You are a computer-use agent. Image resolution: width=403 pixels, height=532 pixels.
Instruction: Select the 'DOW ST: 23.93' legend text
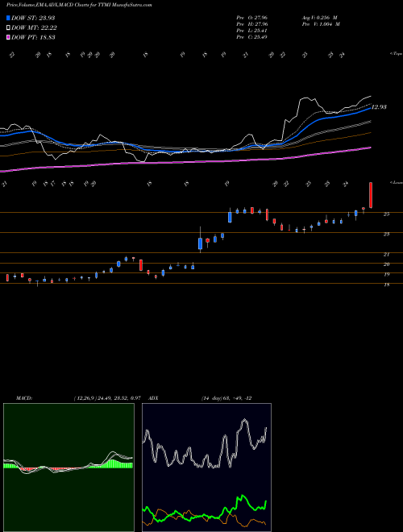[x=33, y=18]
